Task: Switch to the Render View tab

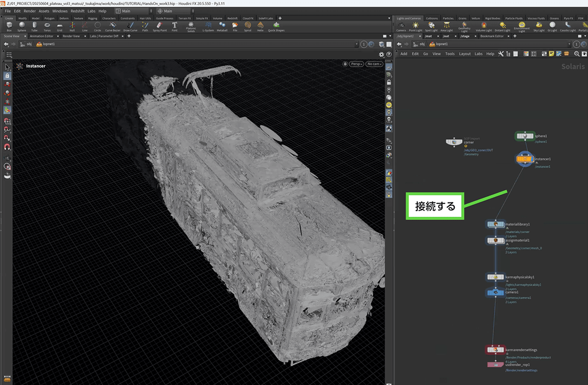Action: 71,36
